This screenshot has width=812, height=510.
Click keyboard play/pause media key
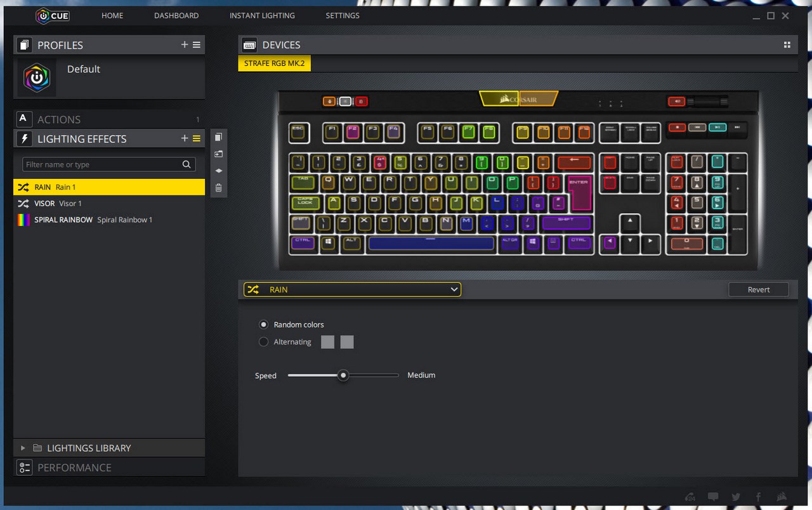(717, 127)
